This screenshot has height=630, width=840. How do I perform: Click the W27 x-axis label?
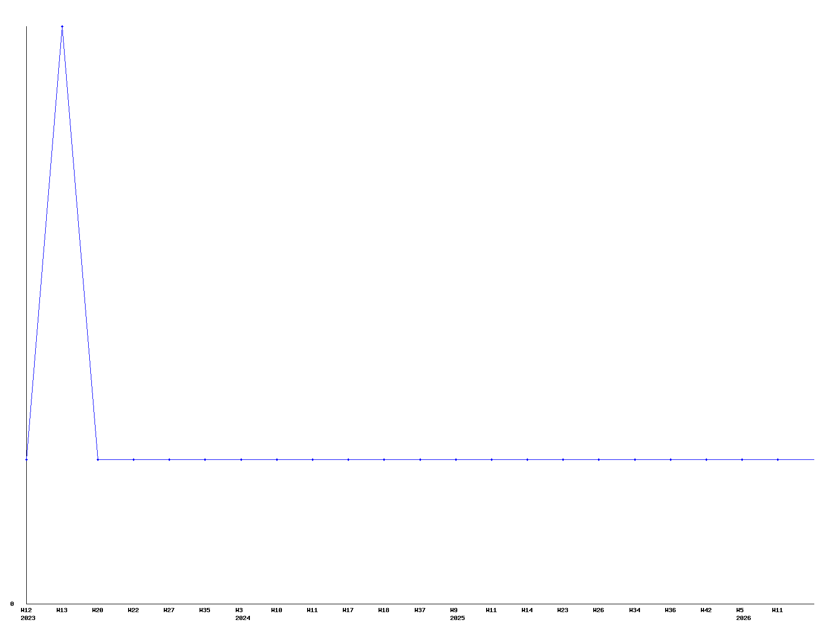coord(169,610)
